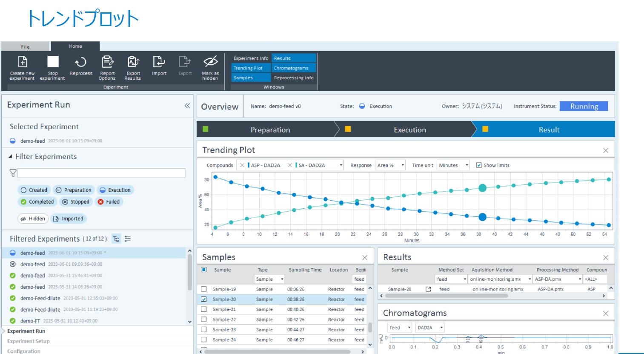
Task: Close the Trending Plot panel
Action: pos(606,150)
